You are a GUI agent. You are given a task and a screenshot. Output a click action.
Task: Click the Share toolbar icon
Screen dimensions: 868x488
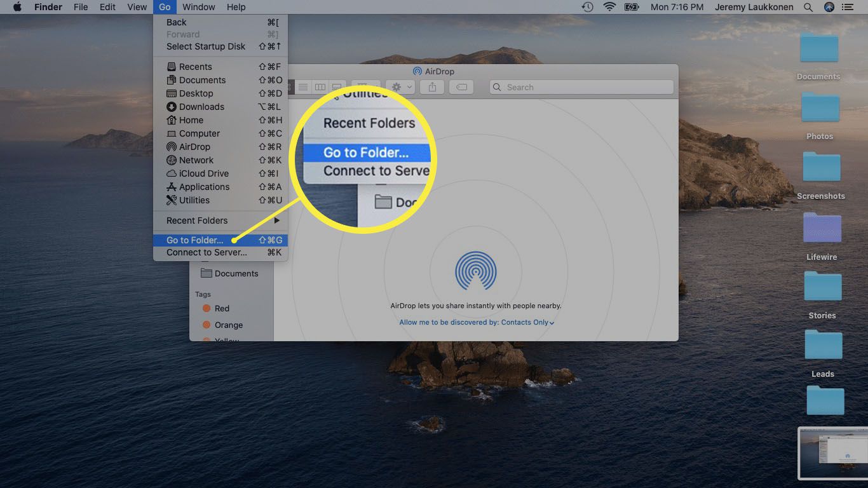(432, 87)
